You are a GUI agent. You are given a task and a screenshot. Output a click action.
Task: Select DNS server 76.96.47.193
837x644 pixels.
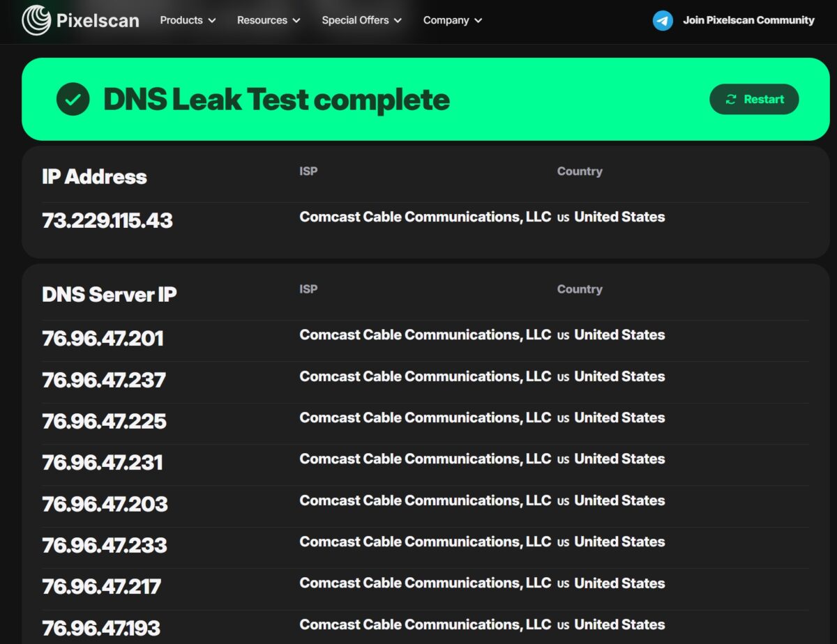point(101,628)
